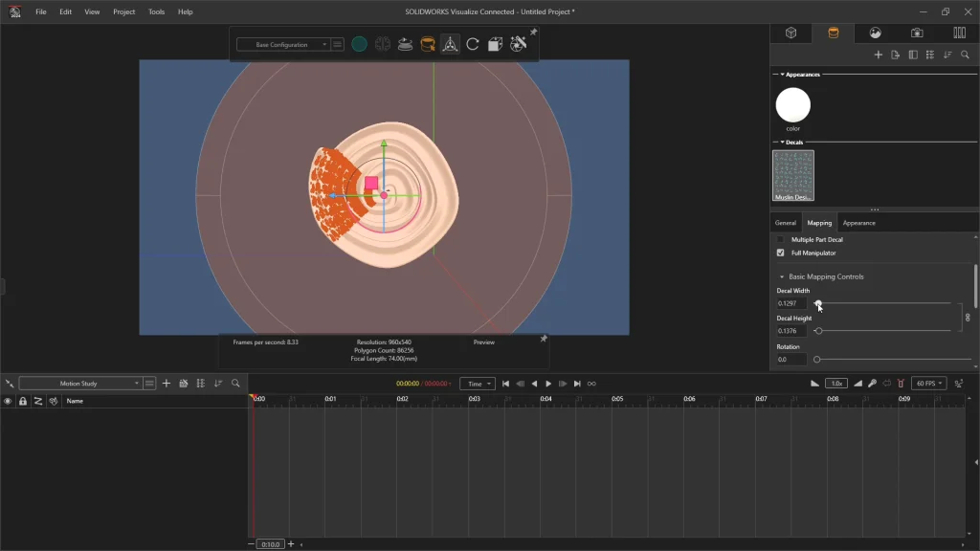Switch to the Appearance tab
Screen dimensions: 980x551
click(858, 223)
